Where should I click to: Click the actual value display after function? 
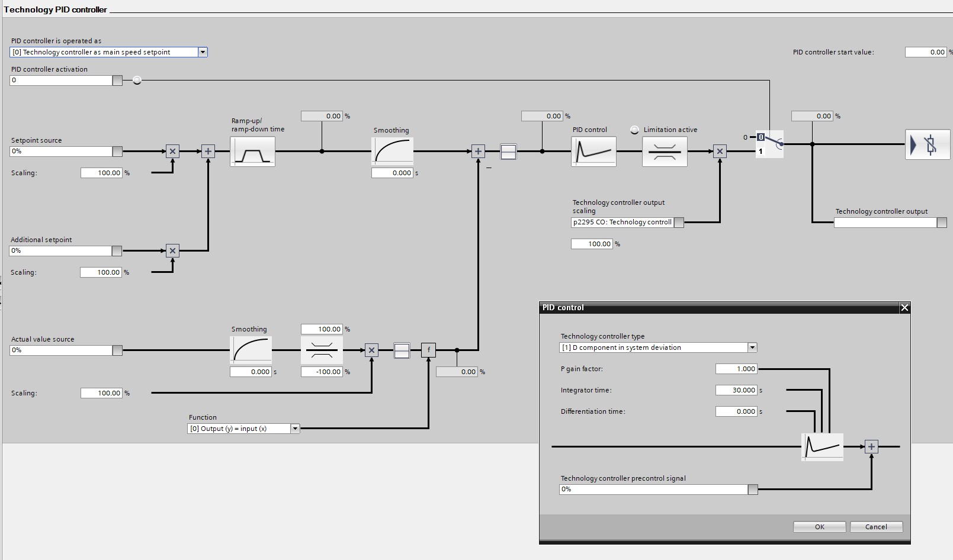click(457, 372)
